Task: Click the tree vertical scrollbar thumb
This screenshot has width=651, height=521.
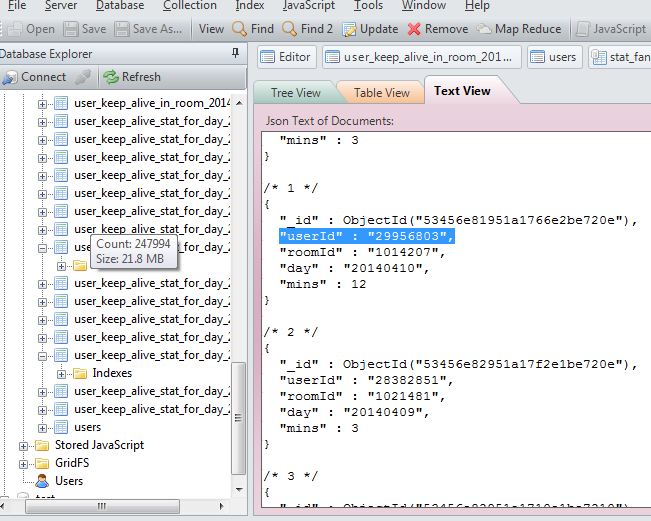Action: point(239,418)
